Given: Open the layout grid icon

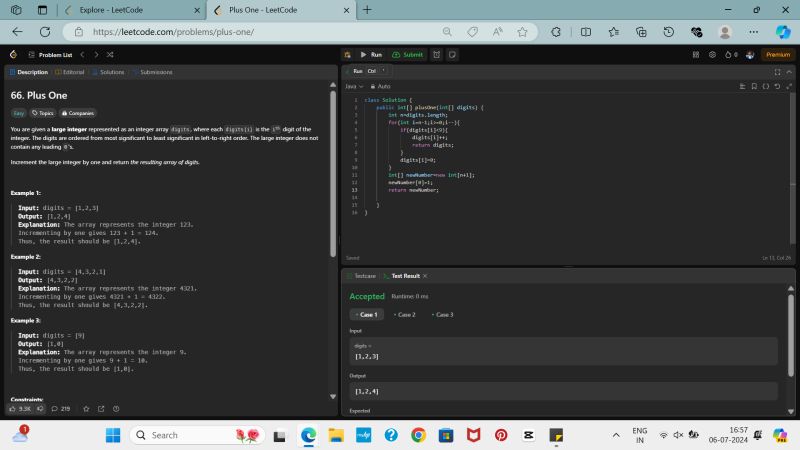Looking at the screenshot, I should [x=696, y=55].
